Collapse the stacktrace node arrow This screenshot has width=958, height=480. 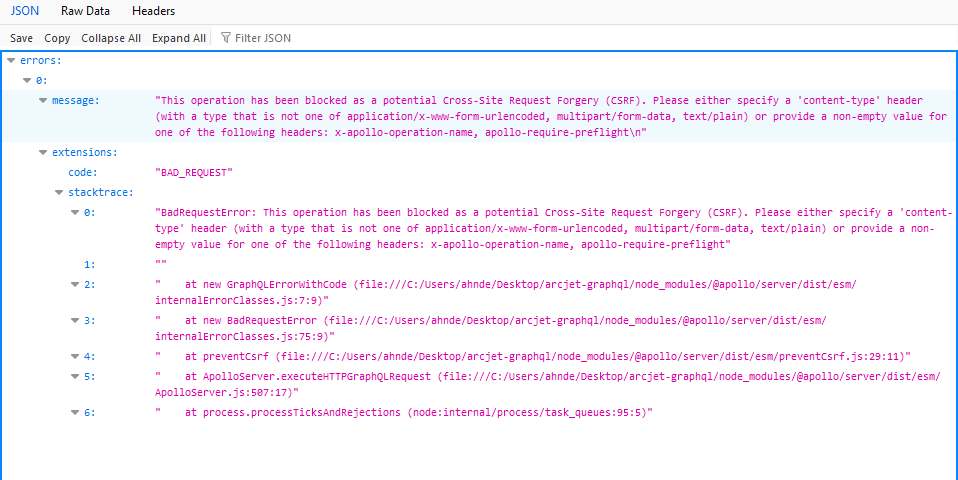coord(59,192)
